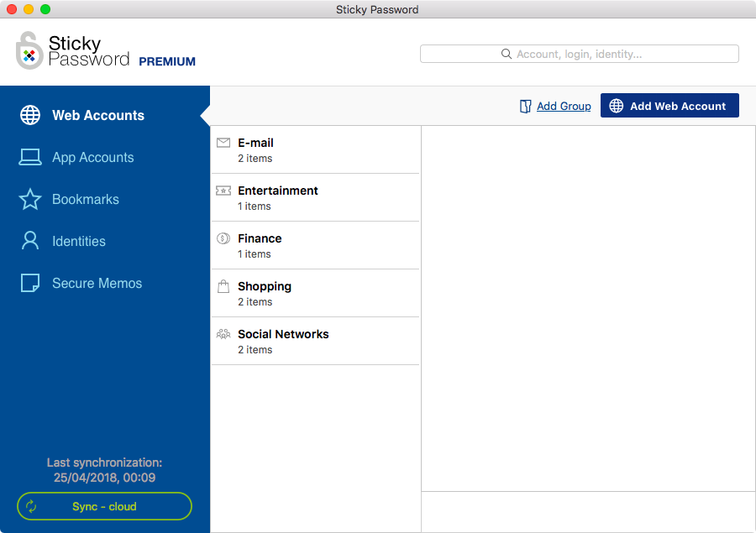Open the Finance group
This screenshot has height=533, width=756.
tap(315, 245)
